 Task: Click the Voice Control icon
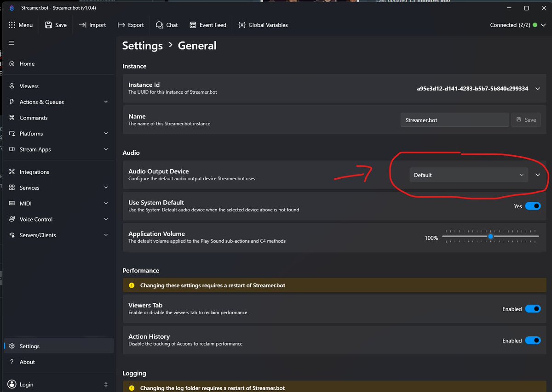(12, 219)
